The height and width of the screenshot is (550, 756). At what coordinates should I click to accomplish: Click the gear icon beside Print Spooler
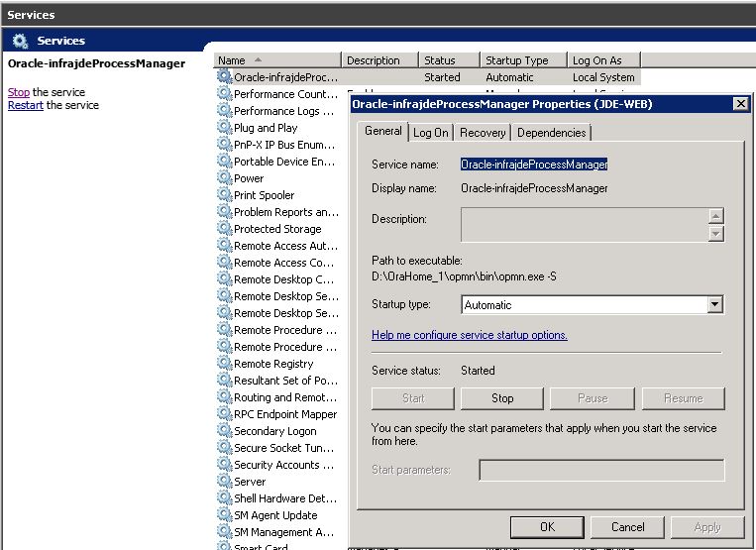click(x=224, y=194)
